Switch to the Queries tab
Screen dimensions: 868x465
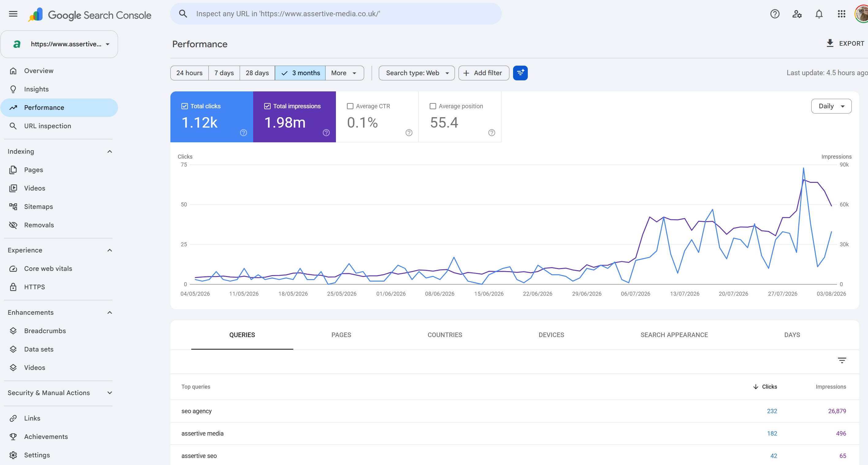coord(242,335)
